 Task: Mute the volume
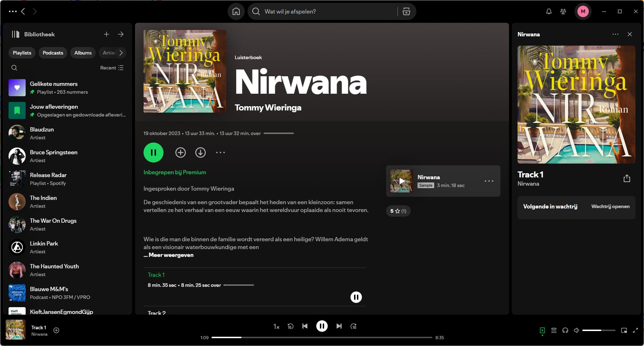tap(576, 331)
